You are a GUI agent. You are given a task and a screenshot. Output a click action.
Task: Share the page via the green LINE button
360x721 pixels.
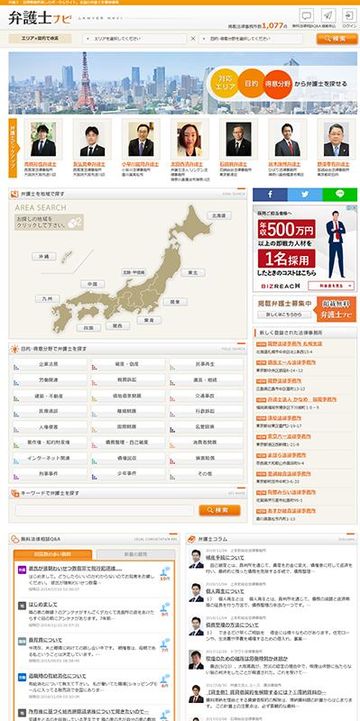coord(340,194)
